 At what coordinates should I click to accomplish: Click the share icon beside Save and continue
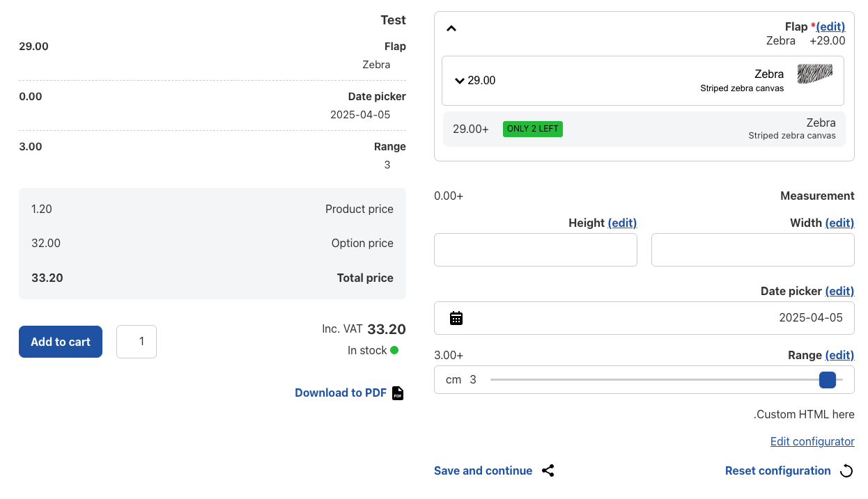(548, 471)
